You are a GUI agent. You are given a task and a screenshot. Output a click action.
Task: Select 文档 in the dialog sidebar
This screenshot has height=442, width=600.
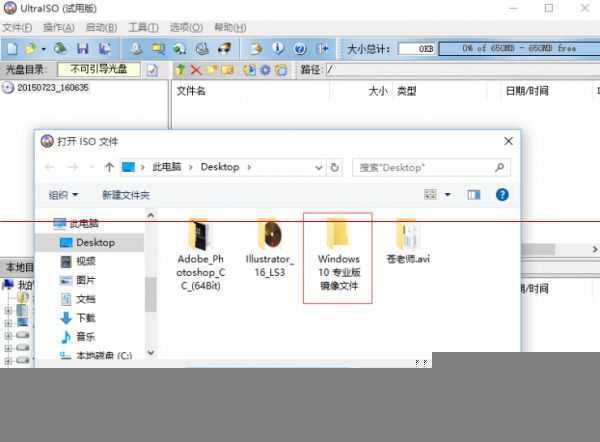tap(78, 299)
